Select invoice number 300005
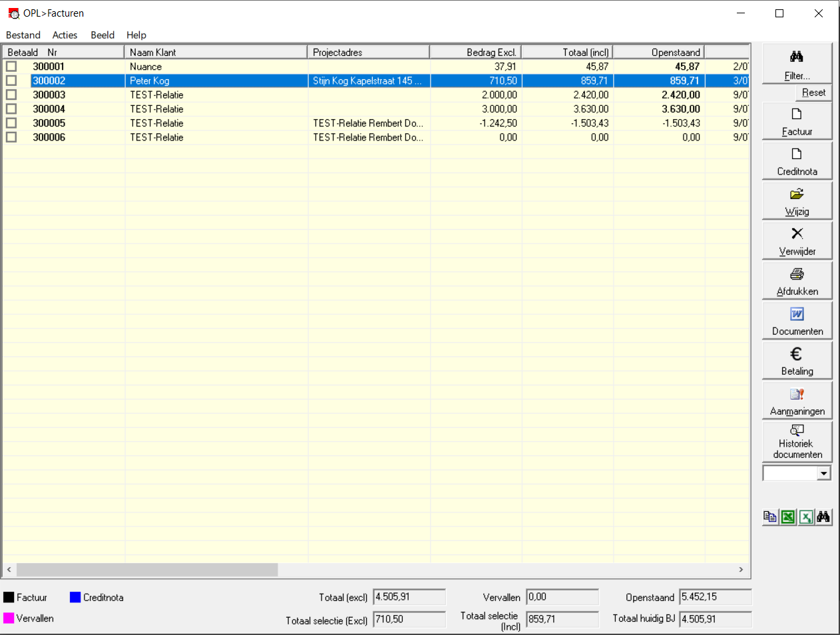 (49, 123)
